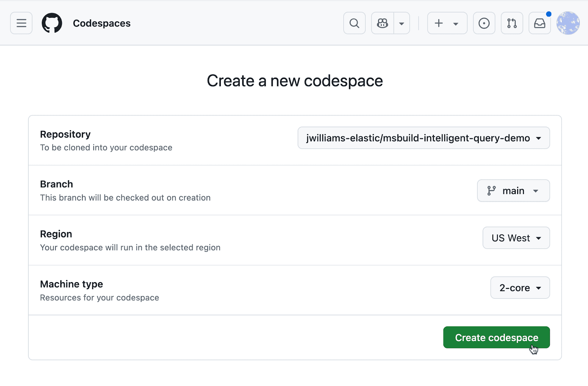Click the plus icon to create new

coord(439,23)
